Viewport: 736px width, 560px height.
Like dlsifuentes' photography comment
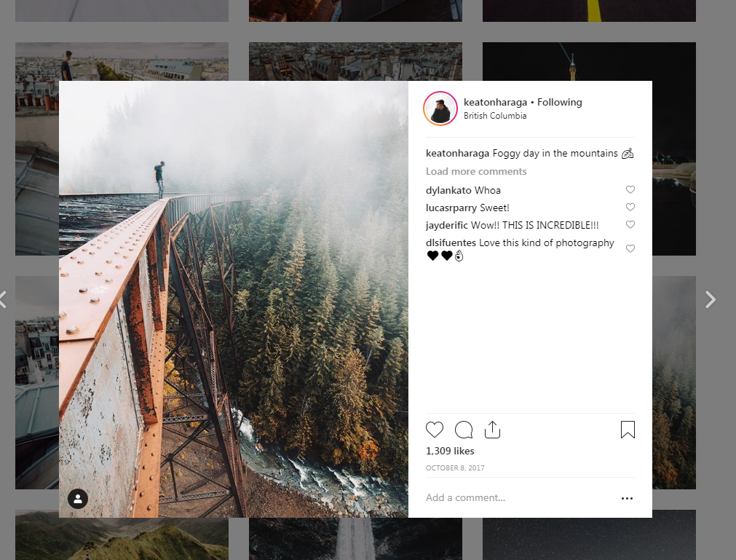pyautogui.click(x=630, y=248)
